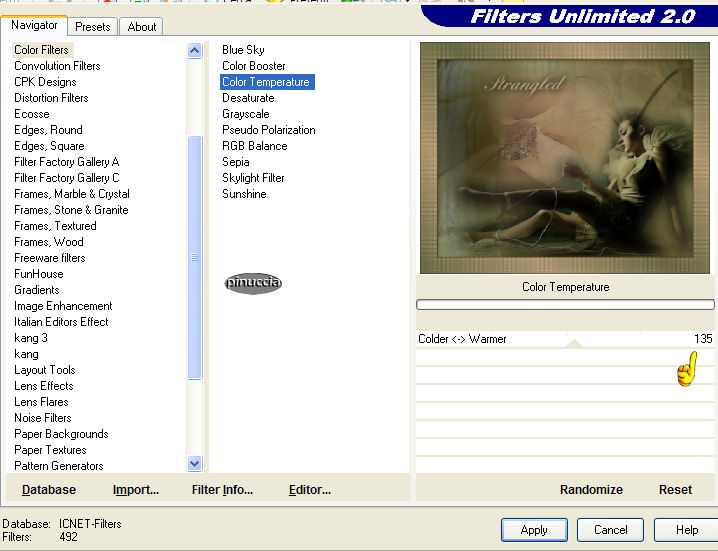Image resolution: width=718 pixels, height=551 pixels.
Task: Choose Edges, Round category
Action: 48,130
